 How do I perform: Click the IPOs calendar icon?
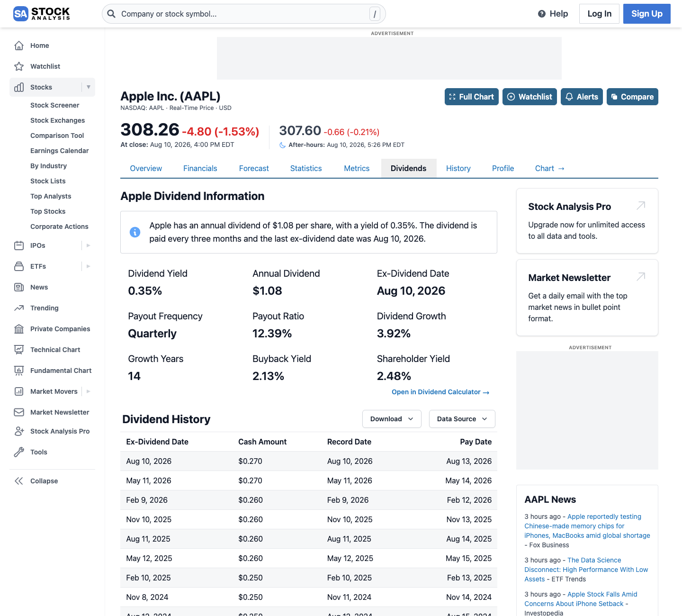[x=19, y=245]
